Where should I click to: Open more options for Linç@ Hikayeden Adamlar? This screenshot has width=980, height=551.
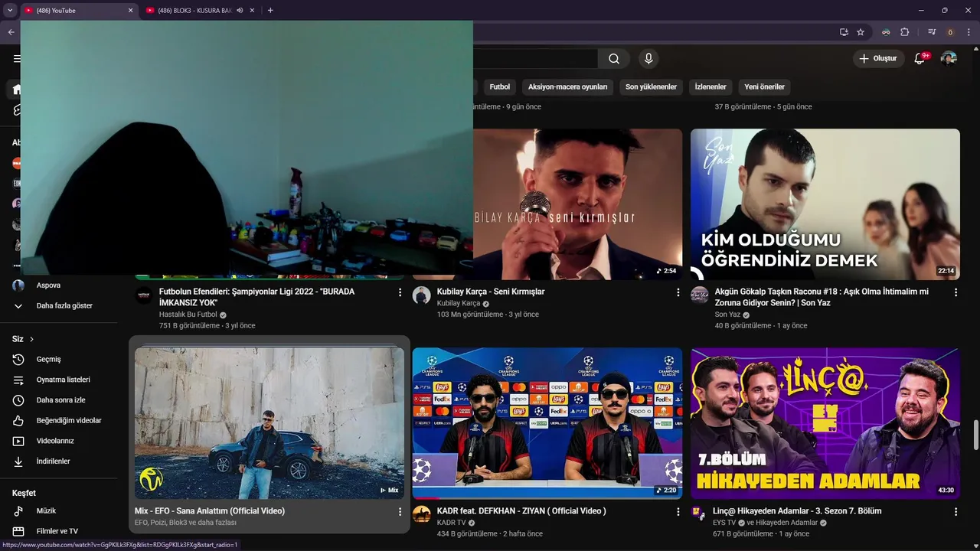(955, 511)
